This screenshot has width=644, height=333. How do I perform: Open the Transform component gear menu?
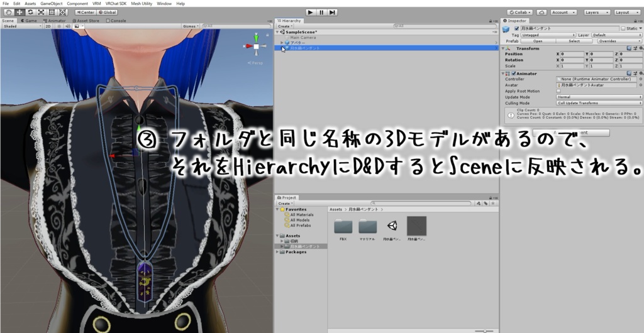(x=640, y=48)
